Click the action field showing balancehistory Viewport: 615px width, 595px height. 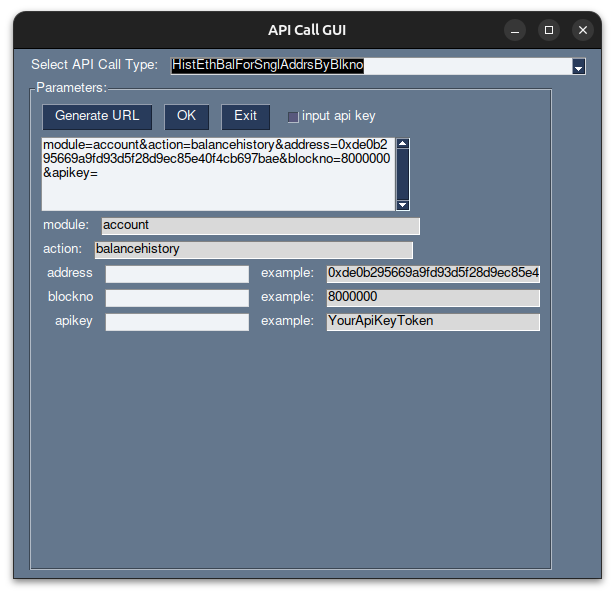coord(253,250)
